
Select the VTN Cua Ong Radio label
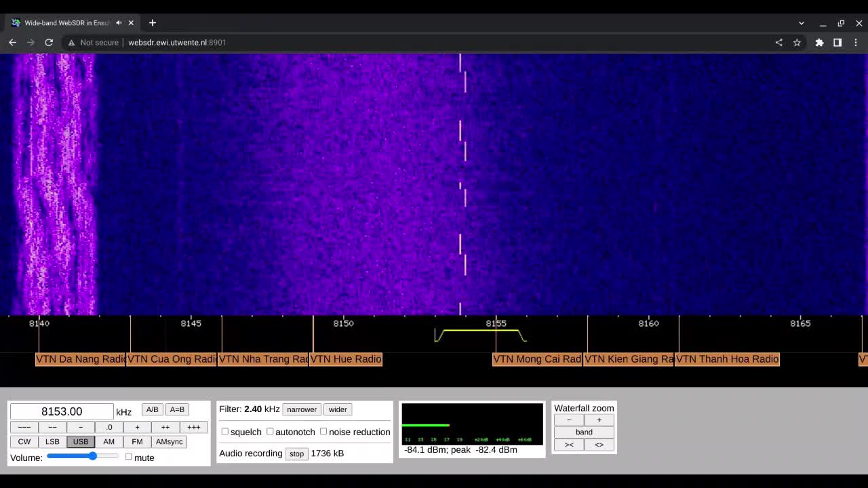click(x=172, y=359)
